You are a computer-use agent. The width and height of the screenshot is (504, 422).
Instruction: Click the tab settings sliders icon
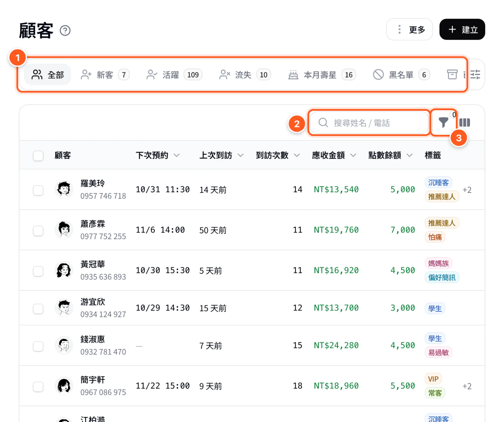[x=475, y=75]
